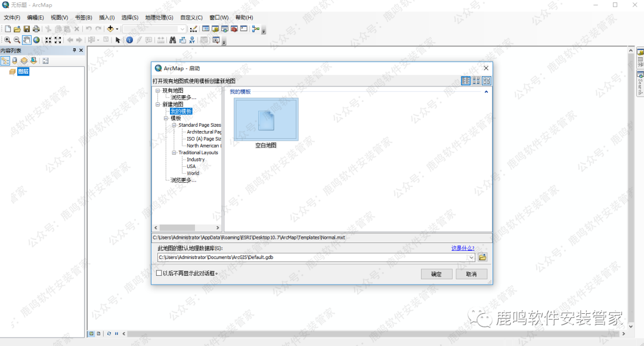Launch the ModelBuilder icon
The height and width of the screenshot is (346, 644).
[255, 29]
